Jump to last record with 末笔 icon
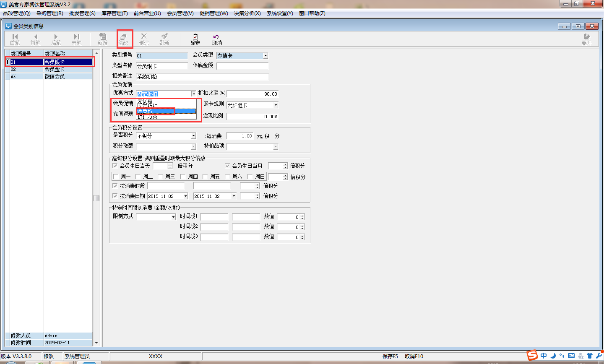The width and height of the screenshot is (604, 364). [76, 39]
